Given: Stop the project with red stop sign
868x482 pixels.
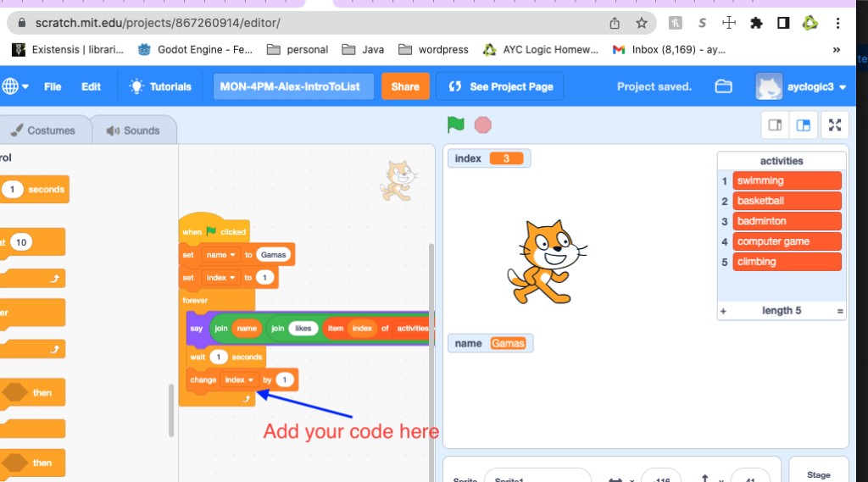Looking at the screenshot, I should click(x=482, y=125).
